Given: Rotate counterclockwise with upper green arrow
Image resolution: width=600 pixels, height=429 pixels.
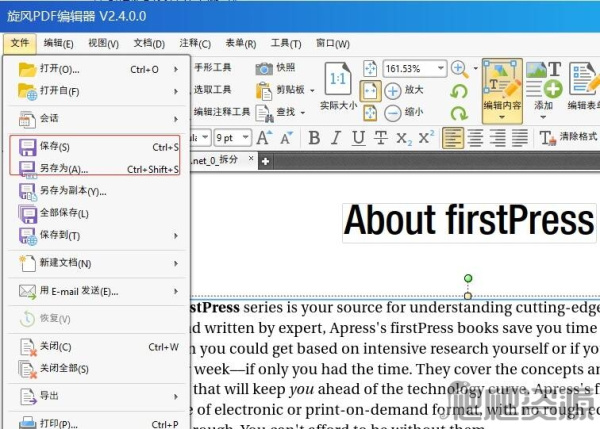Looking at the screenshot, I should coord(459,91).
